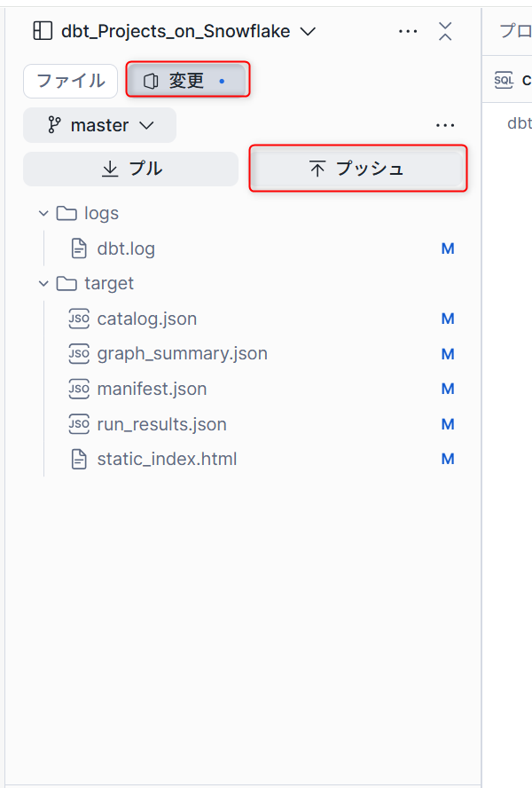Select graph_summary.json in the changes list
Screen dimensions: 532x788
coord(182,353)
